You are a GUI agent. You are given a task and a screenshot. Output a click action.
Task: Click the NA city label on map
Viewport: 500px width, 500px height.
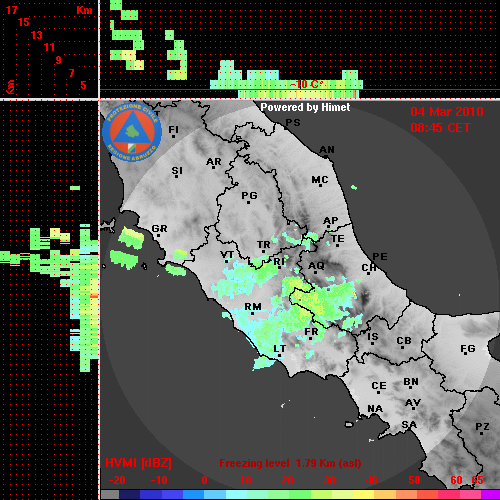[375, 408]
